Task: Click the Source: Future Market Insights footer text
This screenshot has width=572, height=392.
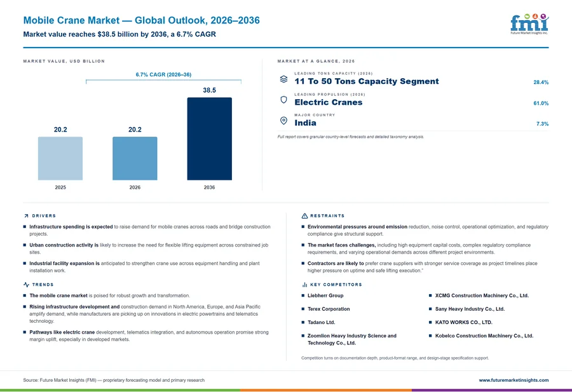Action: [x=114, y=380]
